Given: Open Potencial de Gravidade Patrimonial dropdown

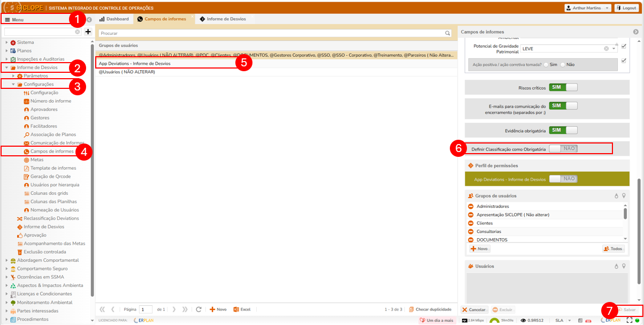Looking at the screenshot, I should click(x=614, y=49).
